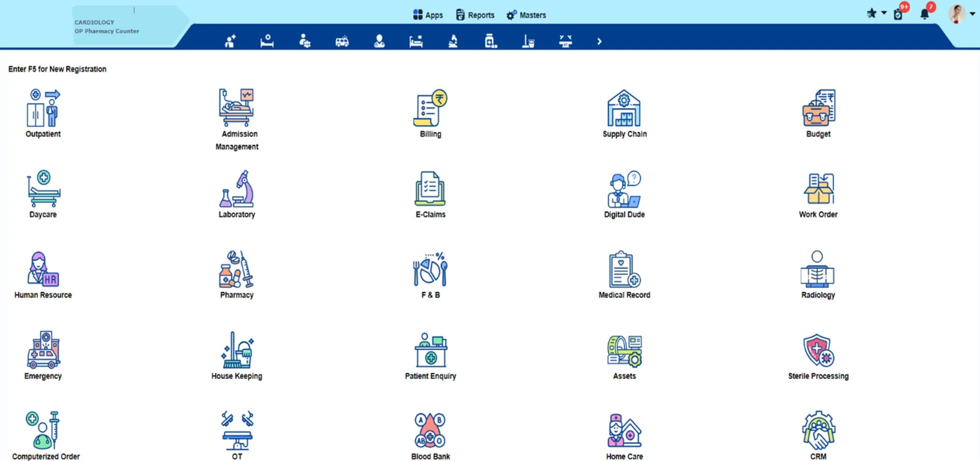Open Daycare module
The width and height of the screenshot is (980, 461).
[x=43, y=194]
